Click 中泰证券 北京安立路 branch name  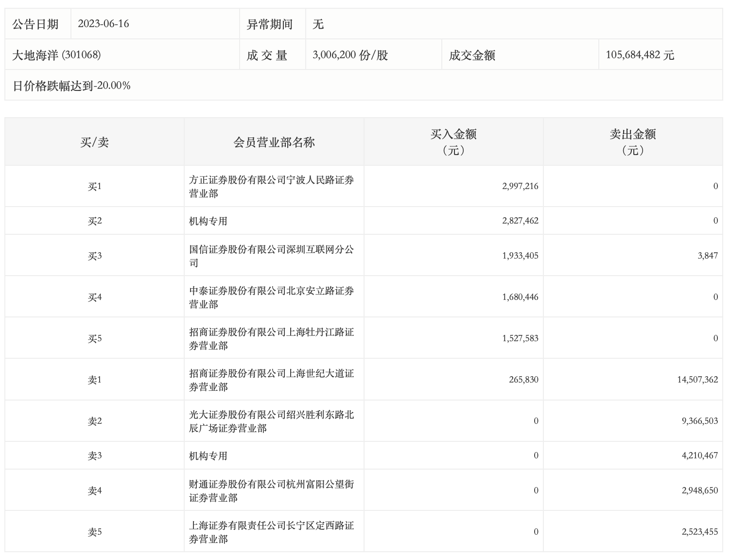[271, 297]
